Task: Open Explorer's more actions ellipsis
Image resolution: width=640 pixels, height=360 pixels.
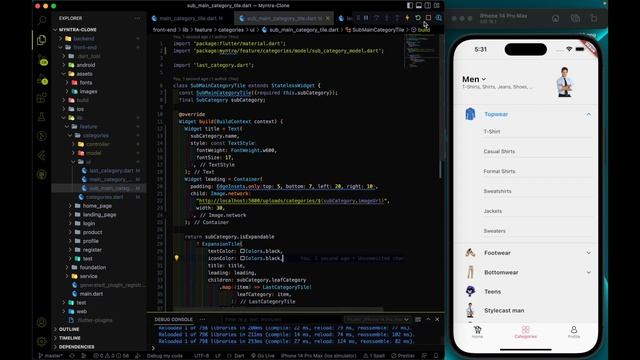Action: point(137,18)
